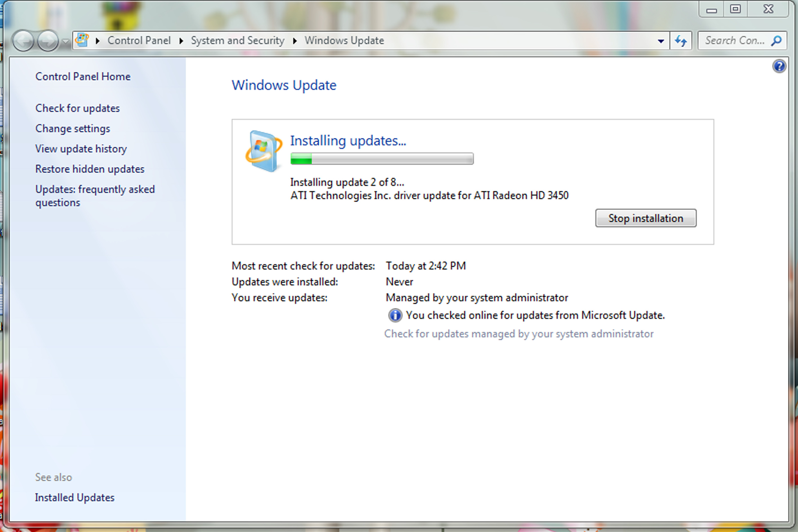
Task: Click the Control Panel icon in address bar
Action: [x=82, y=40]
